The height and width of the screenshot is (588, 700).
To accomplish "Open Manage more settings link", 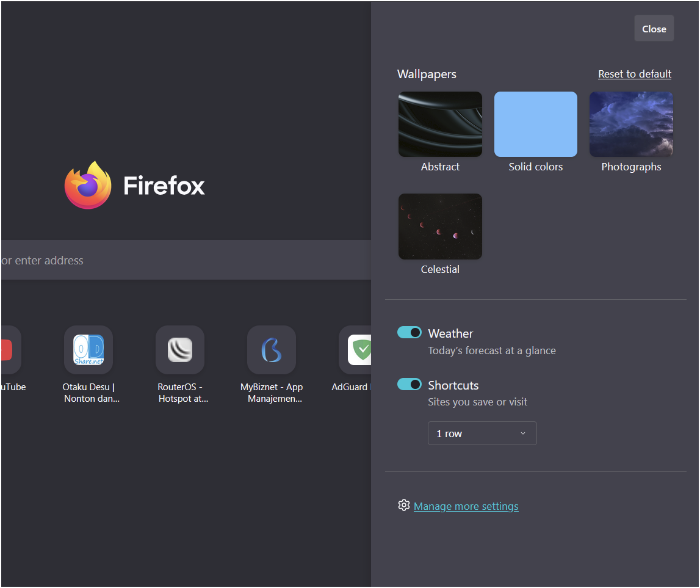I will tap(466, 506).
